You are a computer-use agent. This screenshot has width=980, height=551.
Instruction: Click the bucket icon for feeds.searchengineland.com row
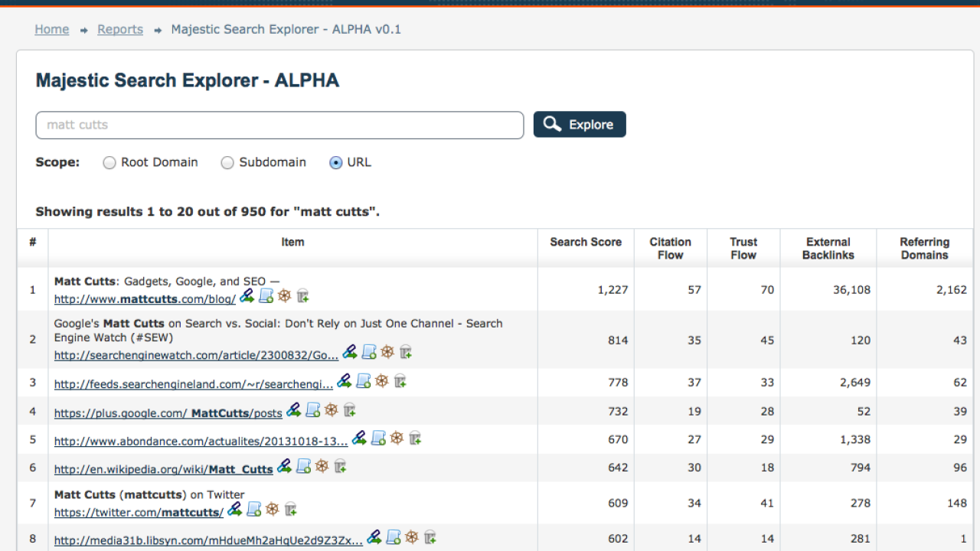click(x=400, y=381)
